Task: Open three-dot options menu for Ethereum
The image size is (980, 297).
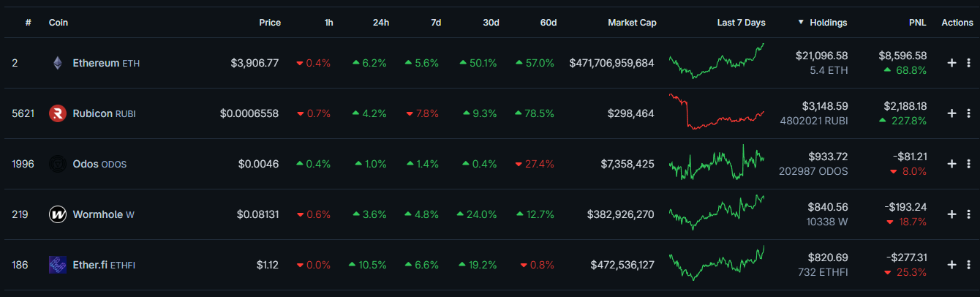Action: tap(968, 63)
